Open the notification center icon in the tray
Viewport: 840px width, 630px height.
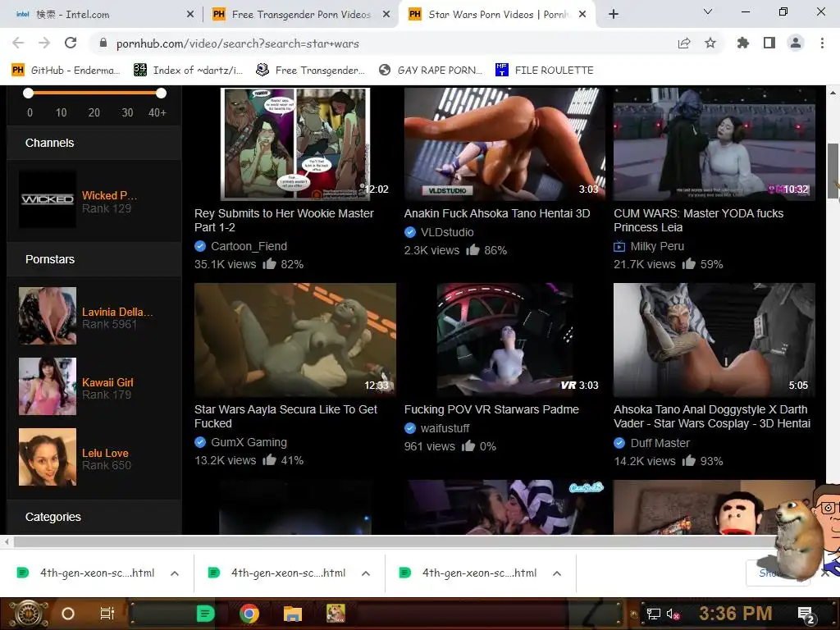coord(806,614)
